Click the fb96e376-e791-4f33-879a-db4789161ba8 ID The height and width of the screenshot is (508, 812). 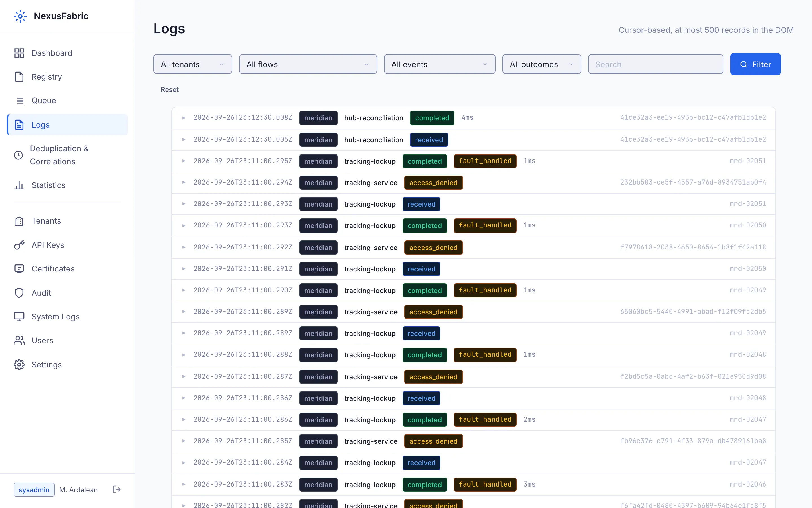point(693,441)
